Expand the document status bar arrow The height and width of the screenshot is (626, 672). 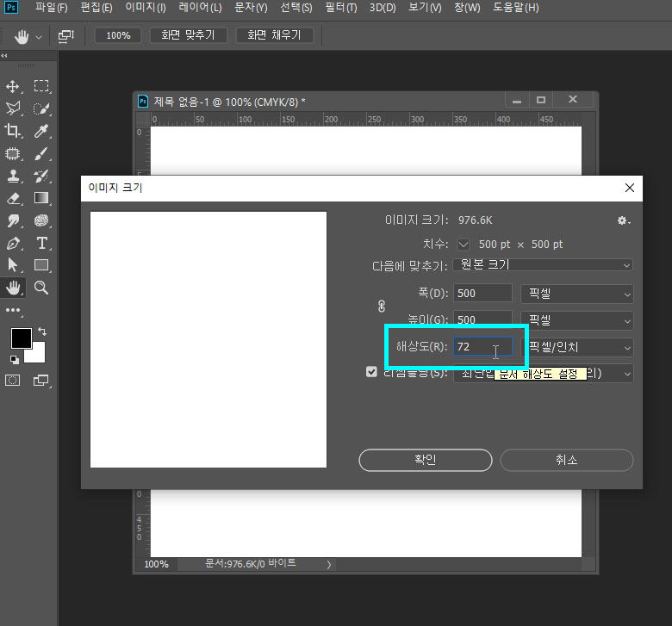329,565
